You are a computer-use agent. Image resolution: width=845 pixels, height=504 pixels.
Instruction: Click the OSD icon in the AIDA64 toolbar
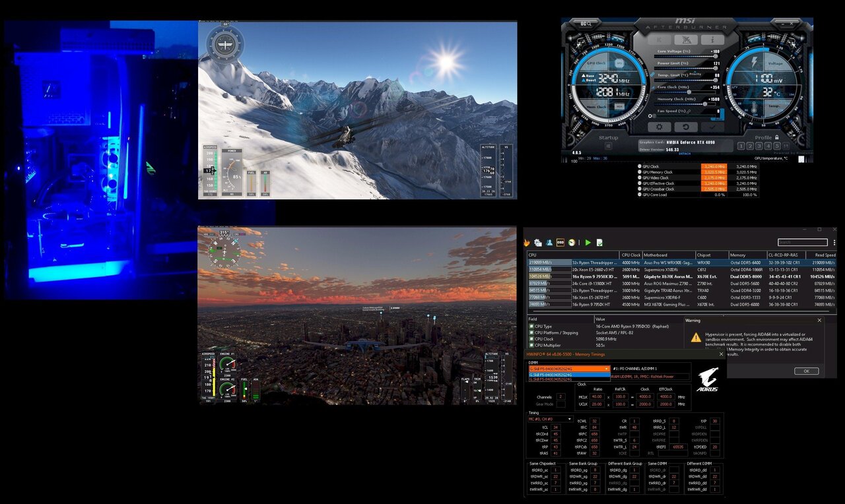tap(560, 243)
